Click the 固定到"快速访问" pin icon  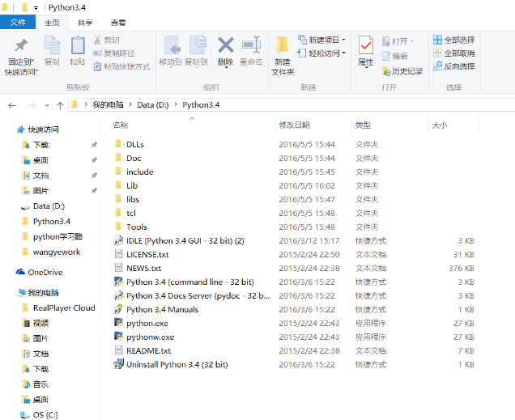click(x=20, y=46)
